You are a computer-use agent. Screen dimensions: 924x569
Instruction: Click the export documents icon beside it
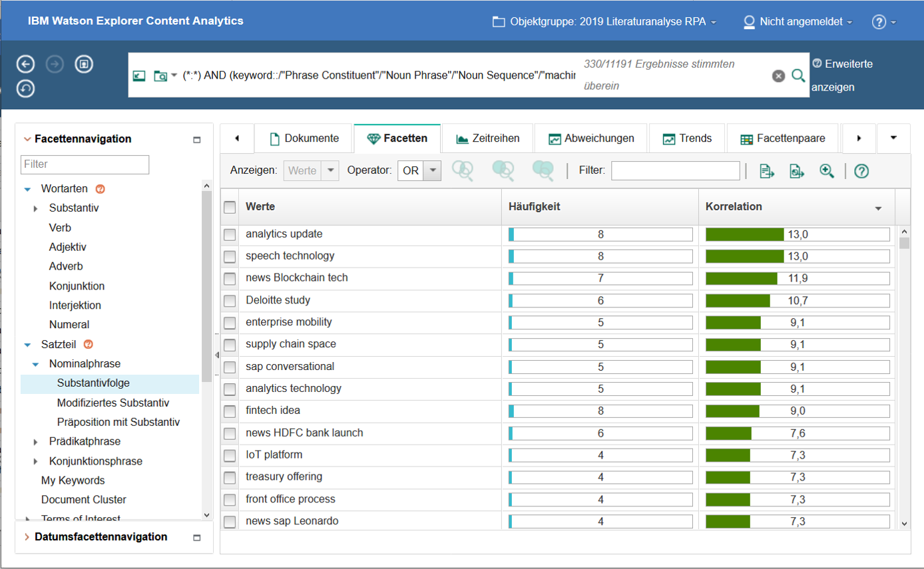point(798,171)
